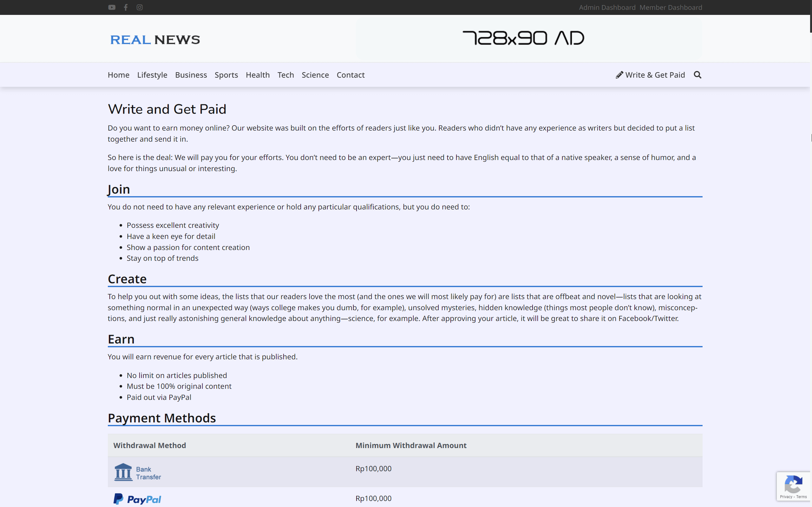Click the search magnifier icon
Screen dimensions: 812x507
click(x=697, y=75)
